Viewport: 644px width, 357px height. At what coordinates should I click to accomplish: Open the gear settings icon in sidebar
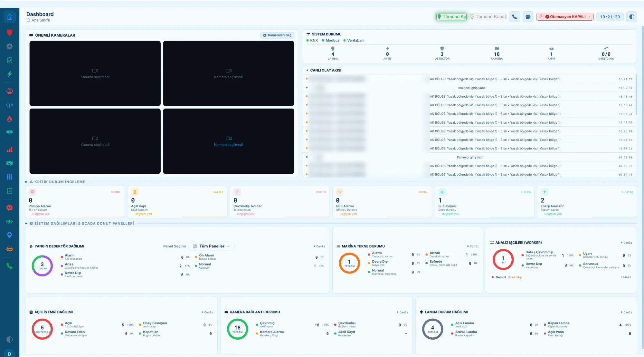click(x=10, y=46)
